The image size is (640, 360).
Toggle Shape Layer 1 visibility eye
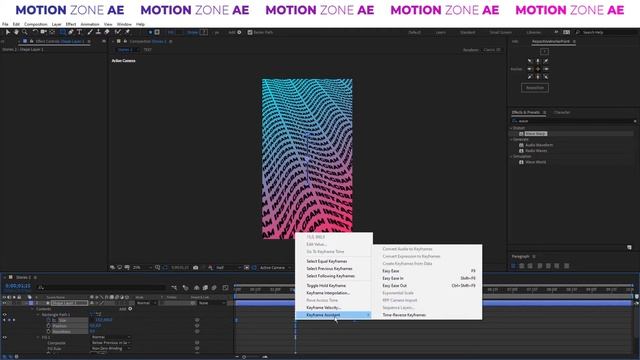pyautogui.click(x=4, y=303)
